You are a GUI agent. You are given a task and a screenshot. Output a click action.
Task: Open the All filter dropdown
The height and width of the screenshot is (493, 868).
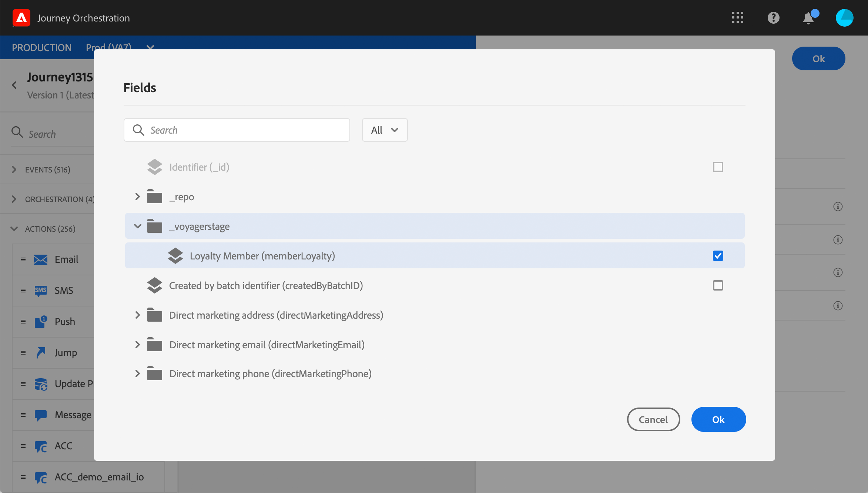click(385, 130)
